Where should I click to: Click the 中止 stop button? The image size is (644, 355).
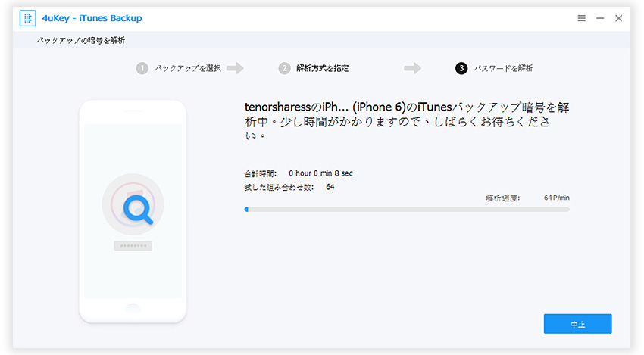(x=577, y=324)
